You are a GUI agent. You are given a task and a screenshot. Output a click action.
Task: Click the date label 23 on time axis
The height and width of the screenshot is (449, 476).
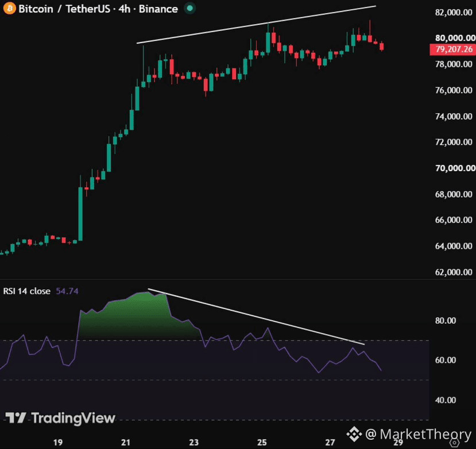coord(194,442)
